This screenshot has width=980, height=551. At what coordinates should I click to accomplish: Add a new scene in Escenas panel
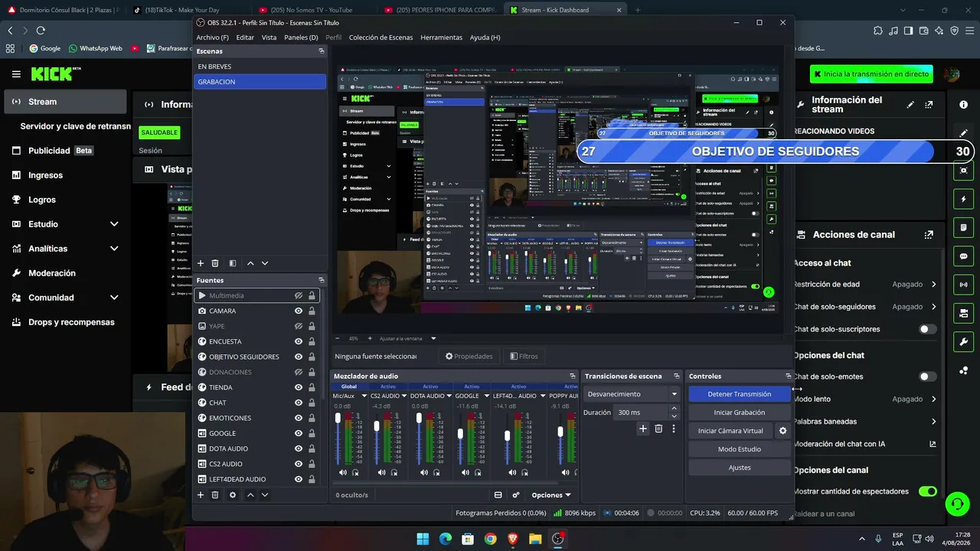201,263
